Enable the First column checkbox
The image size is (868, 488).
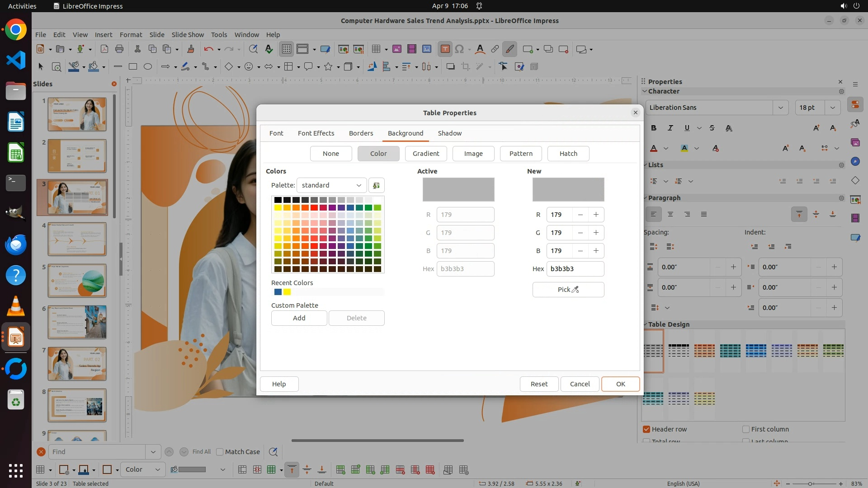pyautogui.click(x=746, y=429)
